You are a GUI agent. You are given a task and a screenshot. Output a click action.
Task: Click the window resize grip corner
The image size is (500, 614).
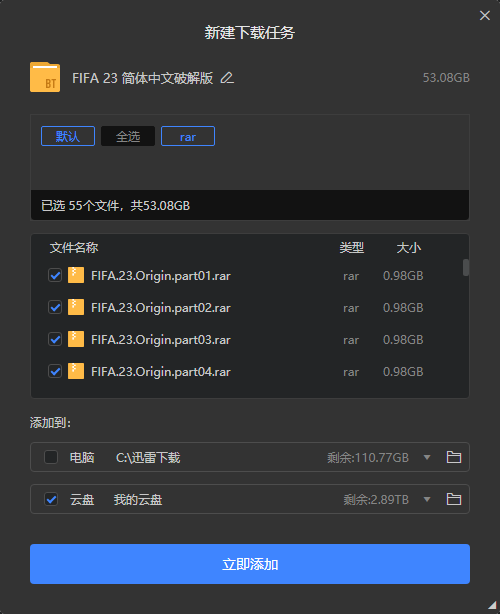492,606
